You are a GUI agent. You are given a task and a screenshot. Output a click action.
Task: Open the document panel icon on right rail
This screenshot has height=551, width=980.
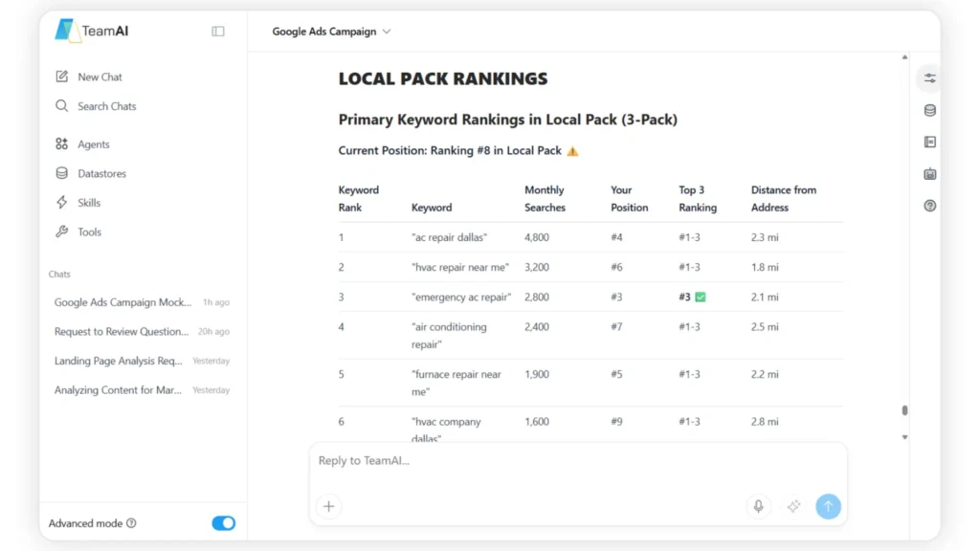[930, 142]
